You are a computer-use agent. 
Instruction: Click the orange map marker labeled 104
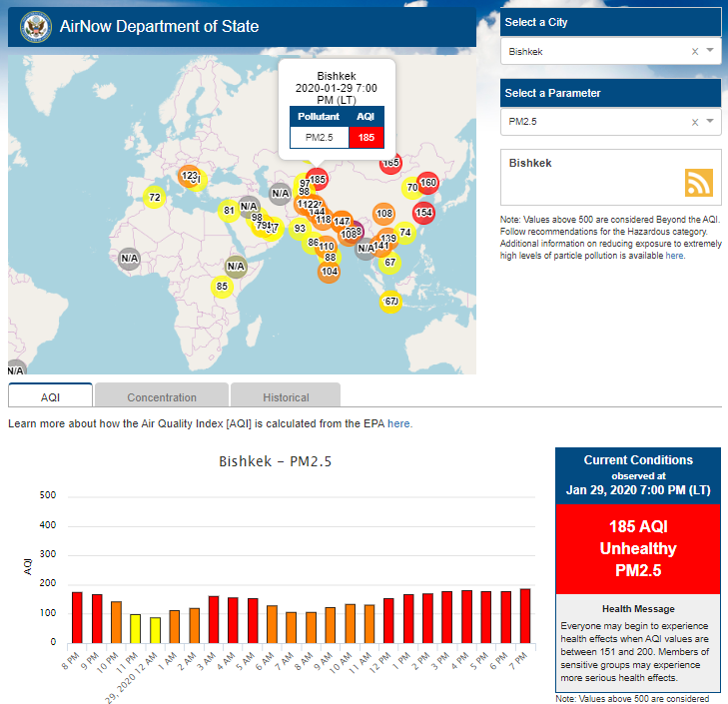(x=330, y=272)
